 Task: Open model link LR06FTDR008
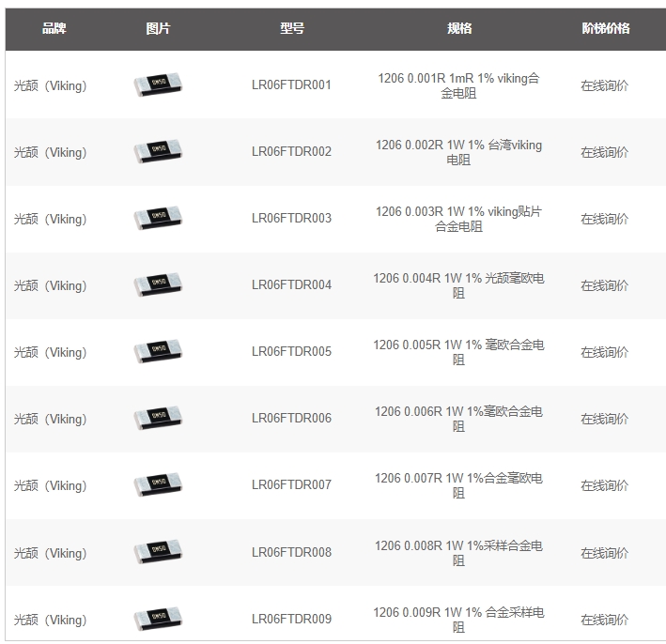click(x=291, y=552)
